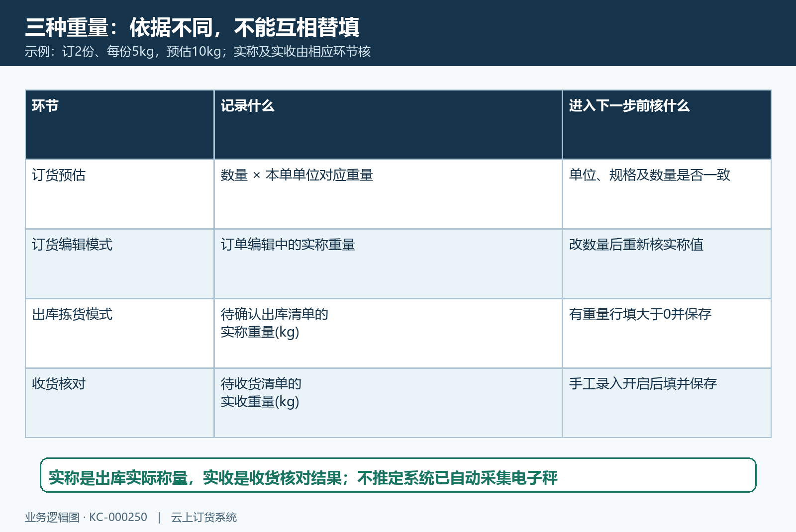
Task: Select the cell 改数量后重新核实称值
Action: (667, 264)
